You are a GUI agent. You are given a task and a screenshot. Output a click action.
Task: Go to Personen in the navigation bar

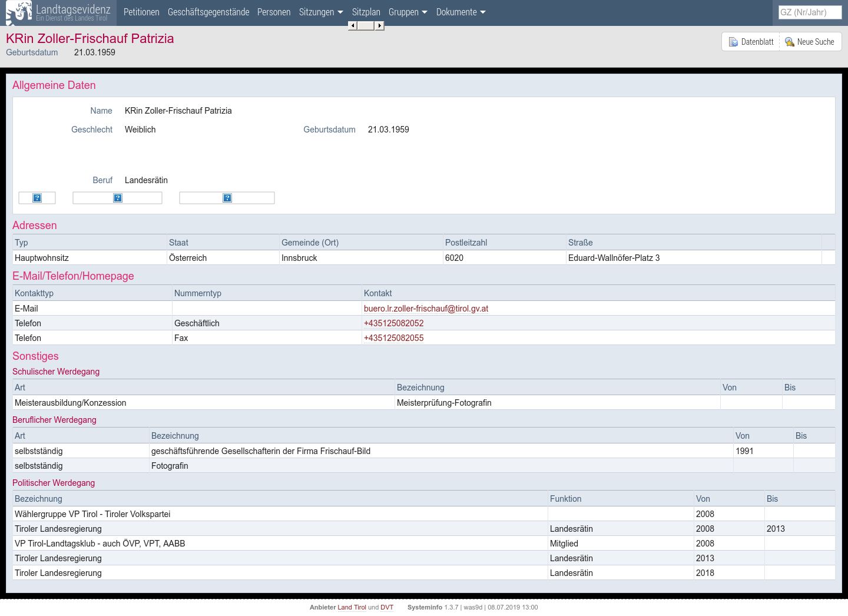click(274, 12)
